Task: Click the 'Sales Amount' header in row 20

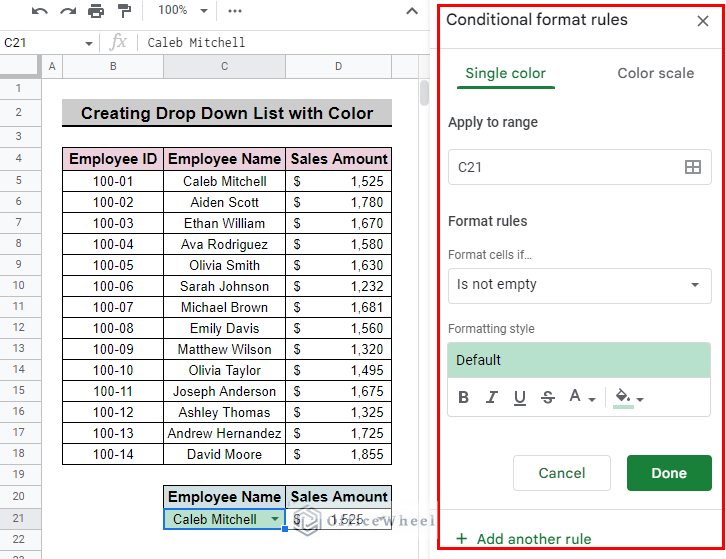Action: click(338, 496)
